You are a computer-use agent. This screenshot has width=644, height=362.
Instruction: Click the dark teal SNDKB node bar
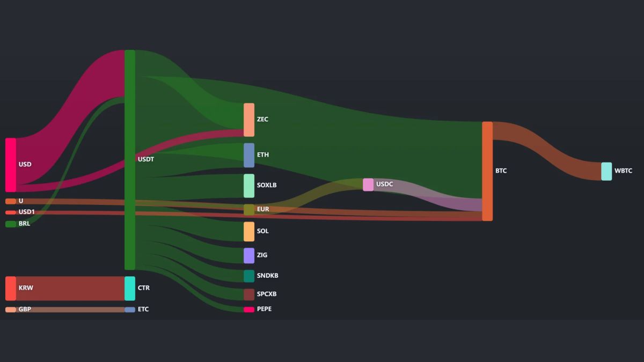click(x=249, y=276)
